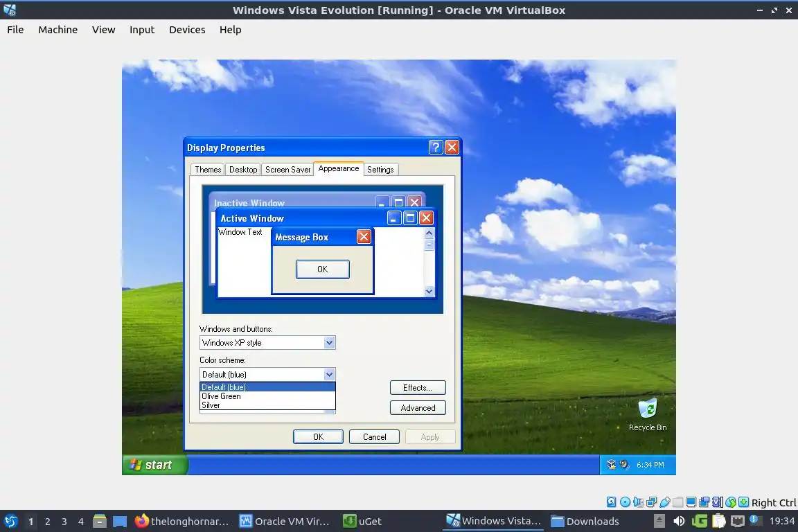
Task: Choose Silver color scheme
Action: point(267,405)
